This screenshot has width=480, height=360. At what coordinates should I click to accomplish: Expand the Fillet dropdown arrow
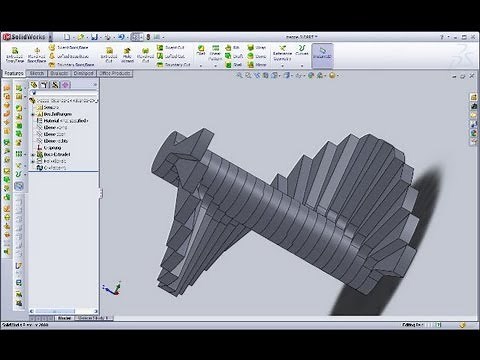tap(201, 66)
